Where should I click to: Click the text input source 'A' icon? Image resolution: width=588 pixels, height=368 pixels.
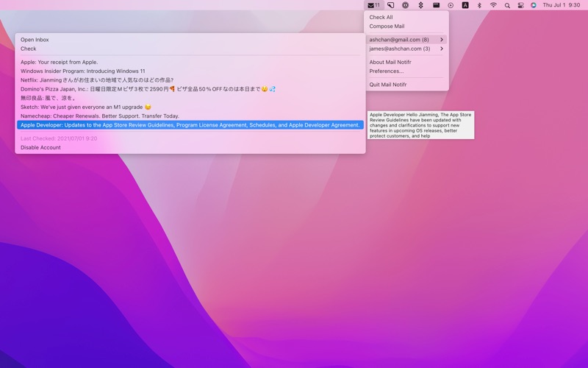point(465,5)
